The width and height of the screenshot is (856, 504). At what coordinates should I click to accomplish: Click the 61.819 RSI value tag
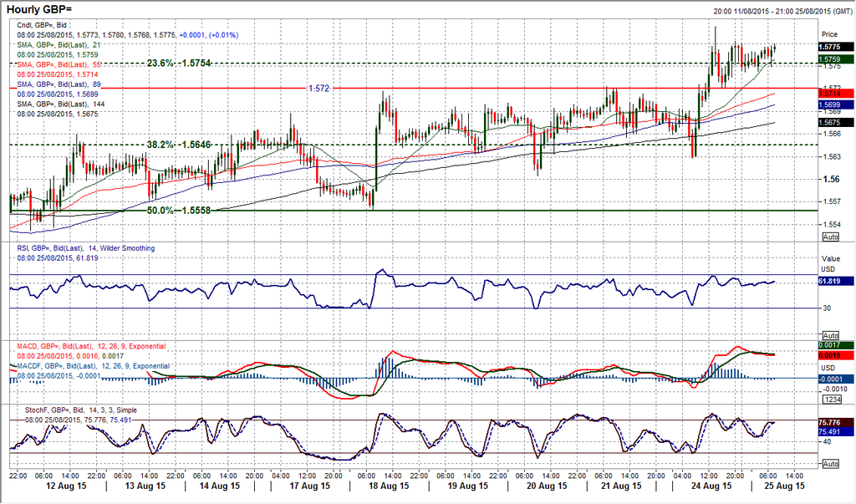tap(836, 281)
